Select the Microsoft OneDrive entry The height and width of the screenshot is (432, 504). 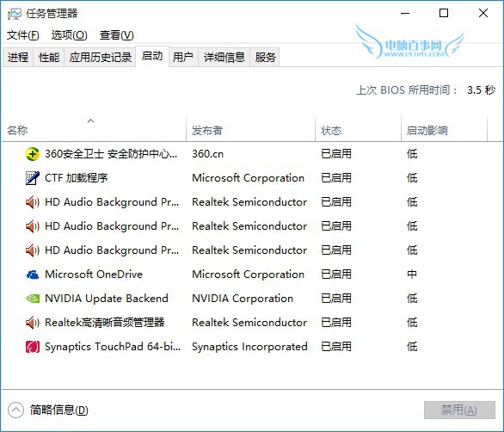[x=252, y=275]
